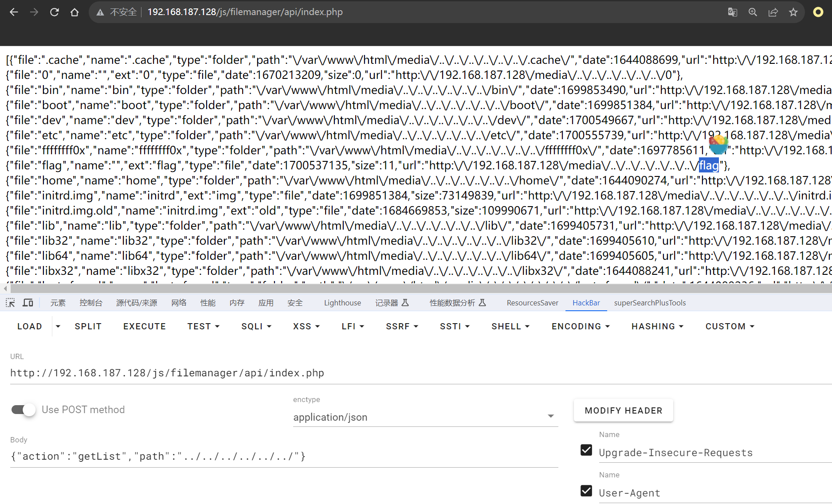The width and height of the screenshot is (832, 504).
Task: Click the LOAD button in HackBar
Action: click(x=30, y=326)
